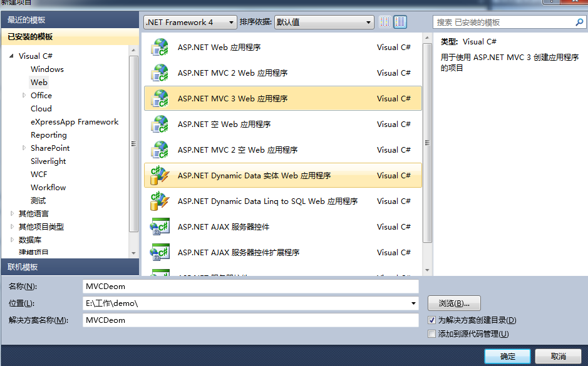Select 测试 category
Screen dimensions: 588x366
[x=38, y=200]
